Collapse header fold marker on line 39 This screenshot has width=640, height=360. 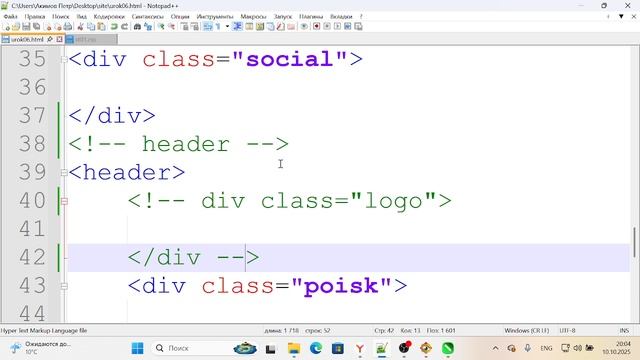coord(64,173)
